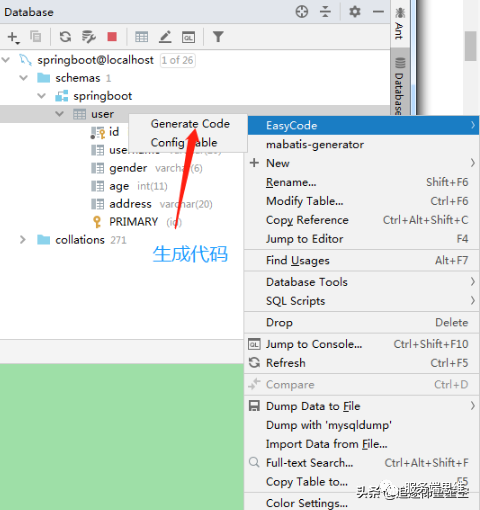Click the pencil edit source icon
The image size is (480, 510).
pos(165,37)
